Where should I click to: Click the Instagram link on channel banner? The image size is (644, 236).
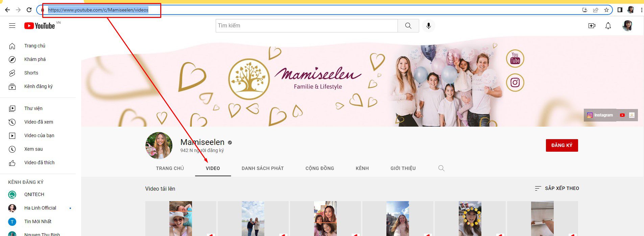click(x=600, y=115)
